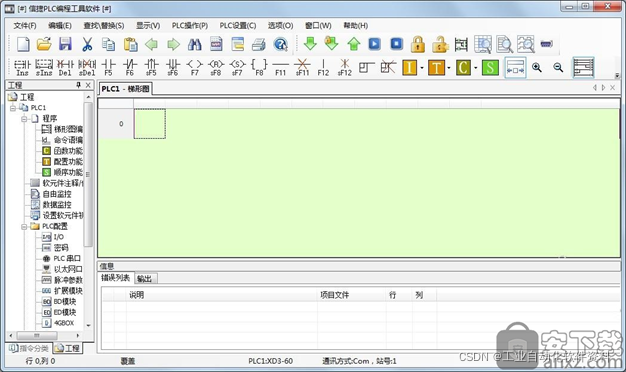Click project panel vertical scrollbar
Viewport: 626px width, 372px height.
[88, 175]
